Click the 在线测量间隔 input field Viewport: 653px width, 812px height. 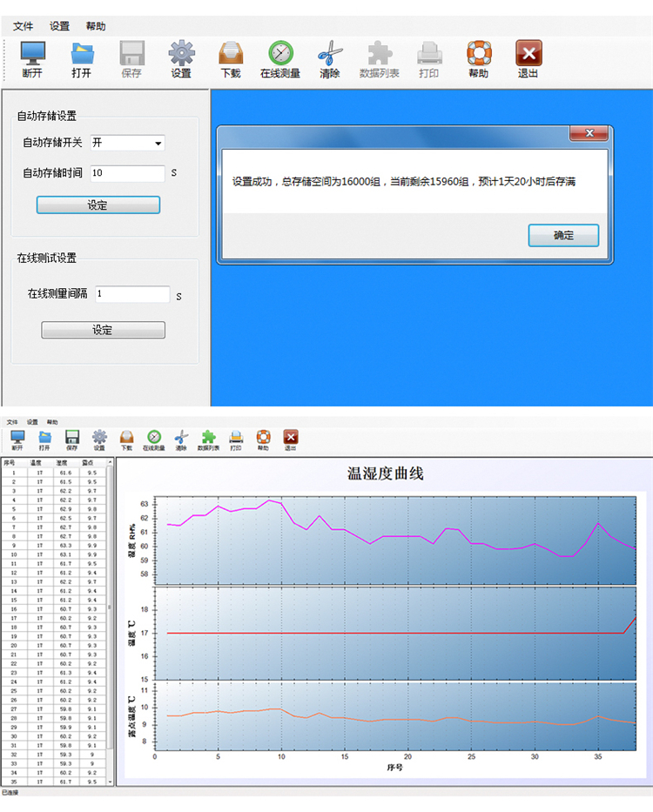(131, 294)
